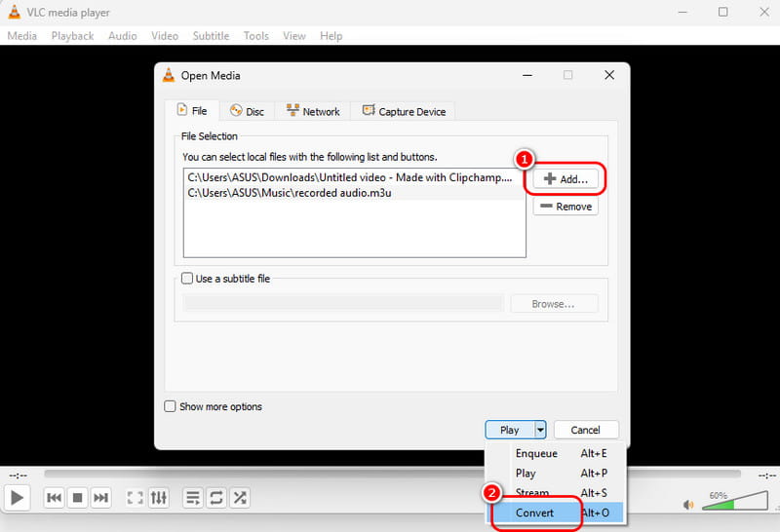The height and width of the screenshot is (532, 780).
Task: Stop playback with the stop icon
Action: click(78, 498)
